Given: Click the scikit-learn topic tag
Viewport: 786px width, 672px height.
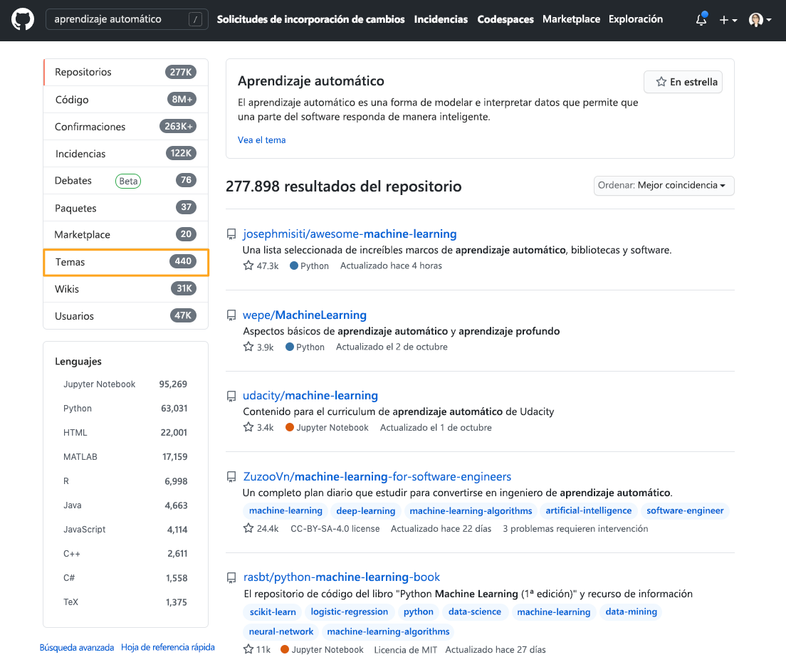Looking at the screenshot, I should coord(273,612).
